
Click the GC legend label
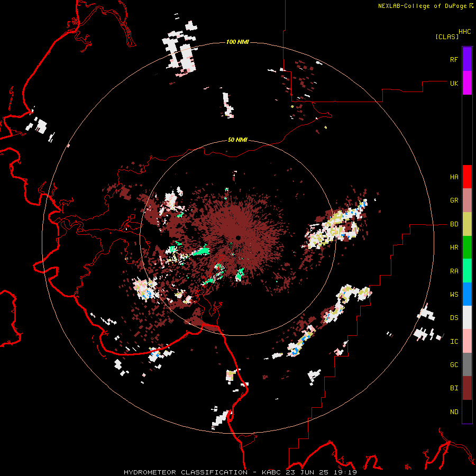[x=454, y=365]
